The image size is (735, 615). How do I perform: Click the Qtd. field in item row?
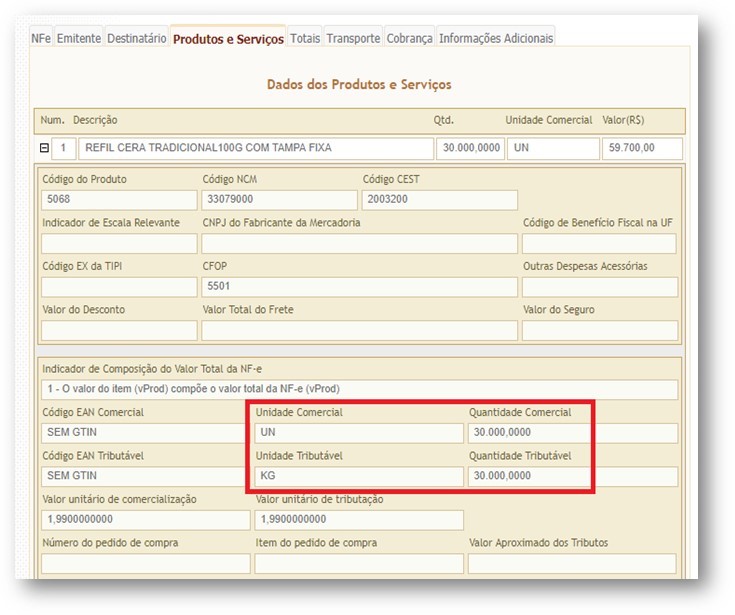[470, 148]
